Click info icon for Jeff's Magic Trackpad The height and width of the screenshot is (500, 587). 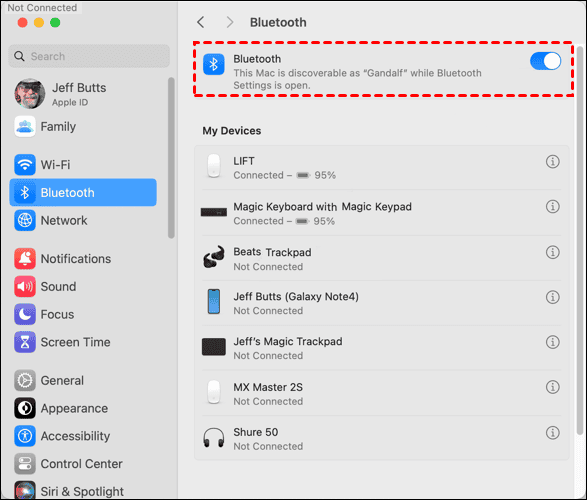click(552, 342)
